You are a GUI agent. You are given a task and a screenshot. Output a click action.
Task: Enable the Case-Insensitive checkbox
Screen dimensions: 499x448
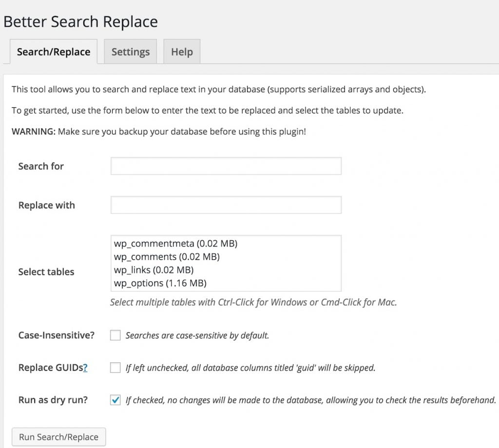point(115,336)
